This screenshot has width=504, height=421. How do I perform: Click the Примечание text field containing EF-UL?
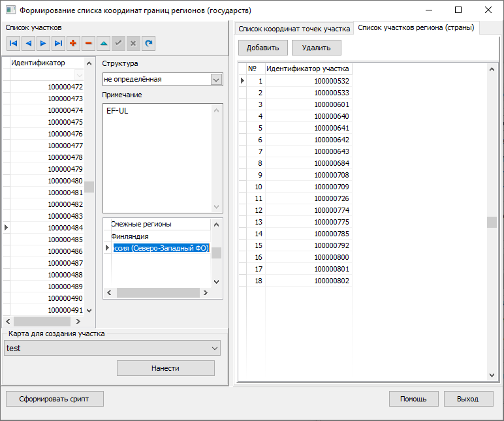tap(158, 157)
